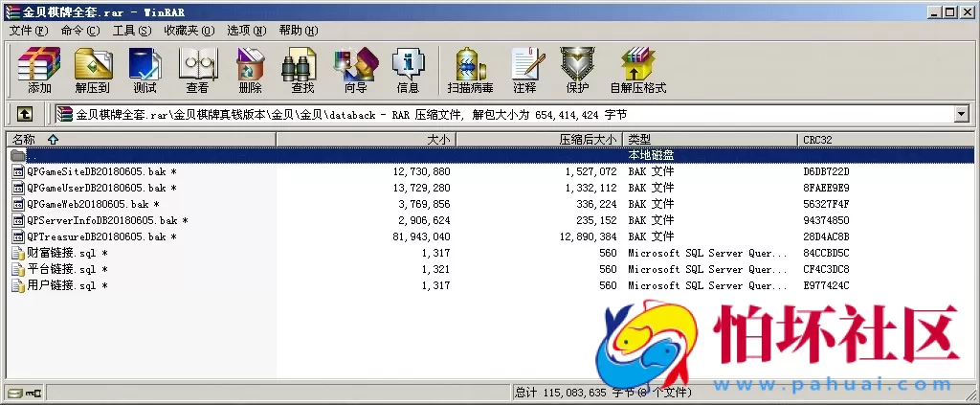Select QPTreasureDB20180605.bak file
Screen dimensions: 980x405
(101, 236)
